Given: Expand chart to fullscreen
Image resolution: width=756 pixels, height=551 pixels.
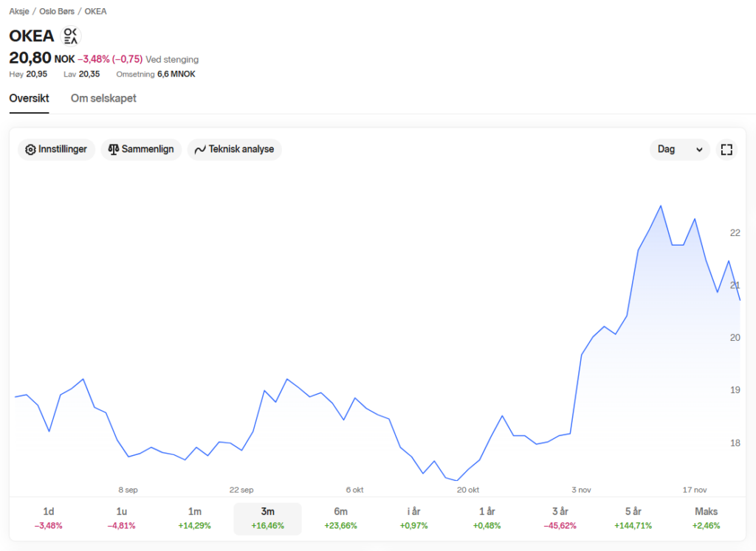Looking at the screenshot, I should (726, 150).
